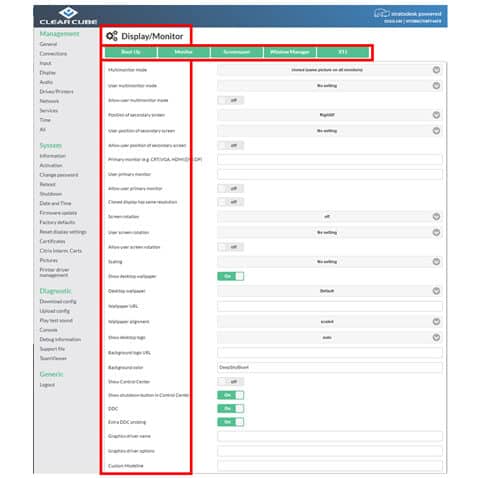This screenshot has width=480, height=478.
Task: Open the Boot Up tab
Action: tap(131, 52)
